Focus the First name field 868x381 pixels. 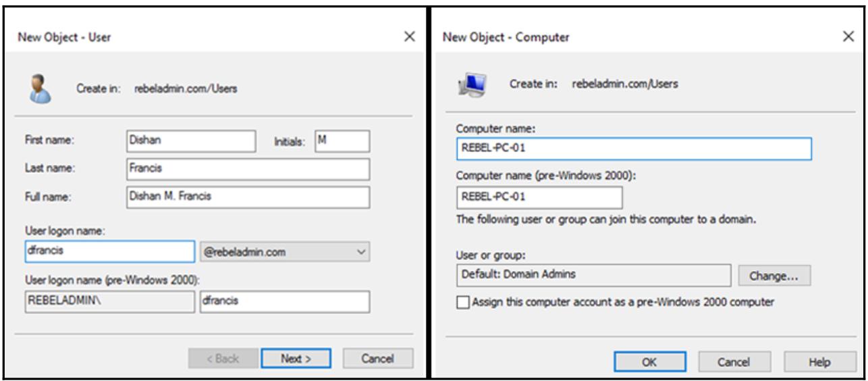(x=191, y=141)
